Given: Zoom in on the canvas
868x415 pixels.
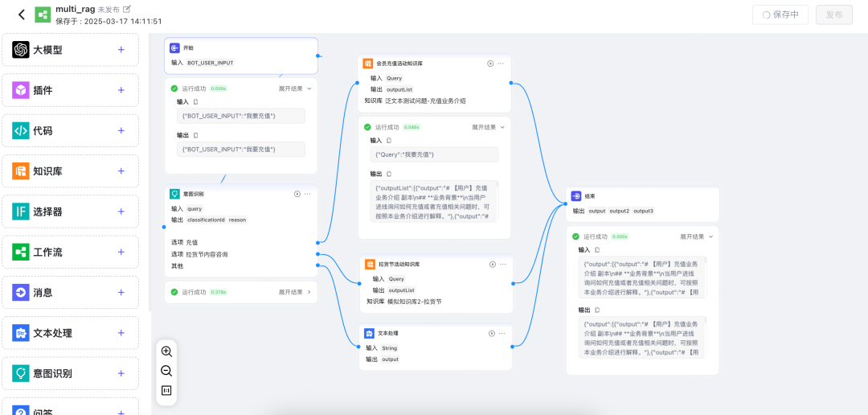Looking at the screenshot, I should tap(166, 351).
